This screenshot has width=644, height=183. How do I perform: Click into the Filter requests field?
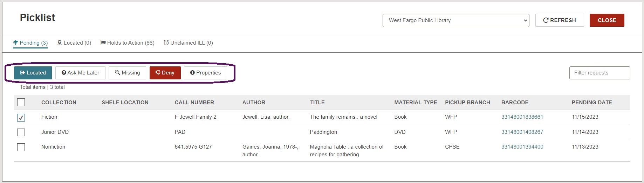[x=600, y=73]
